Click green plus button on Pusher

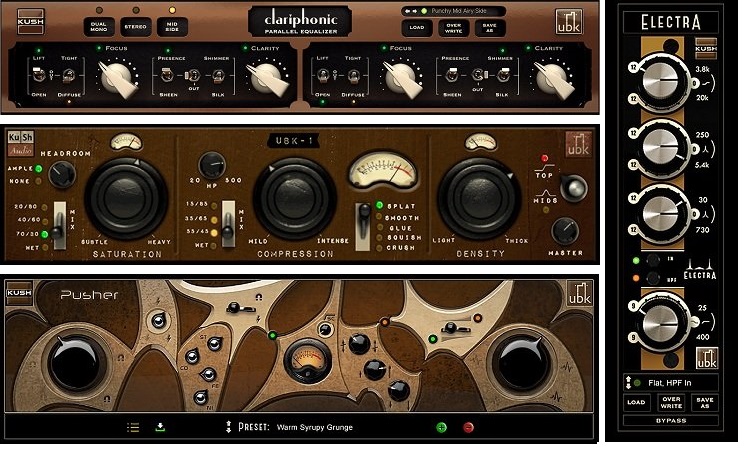tap(441, 428)
